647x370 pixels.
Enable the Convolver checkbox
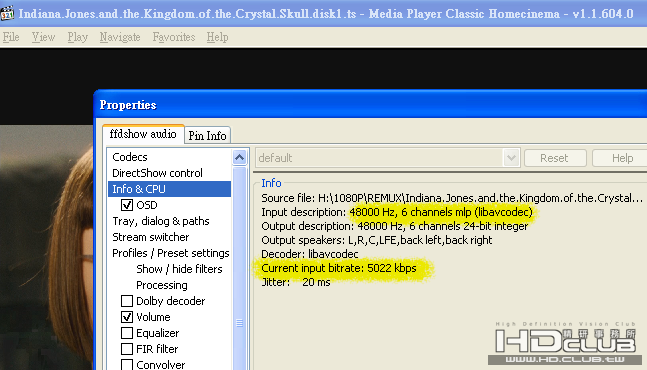click(127, 365)
